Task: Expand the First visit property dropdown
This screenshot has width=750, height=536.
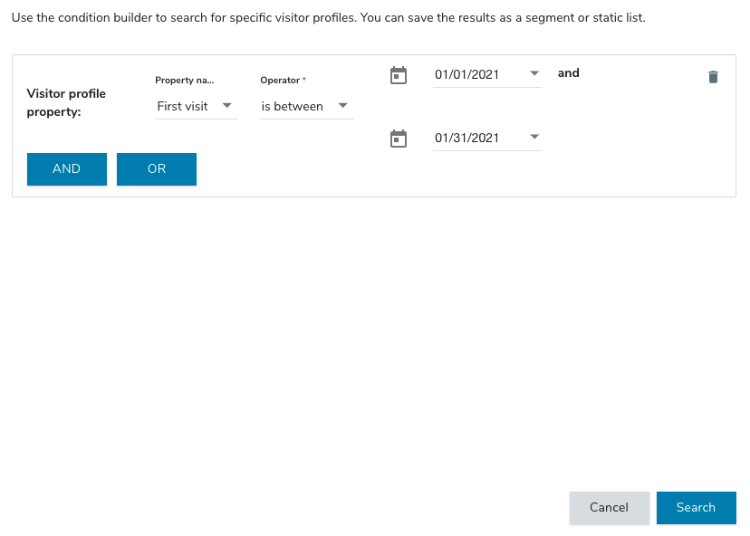Action: point(227,106)
